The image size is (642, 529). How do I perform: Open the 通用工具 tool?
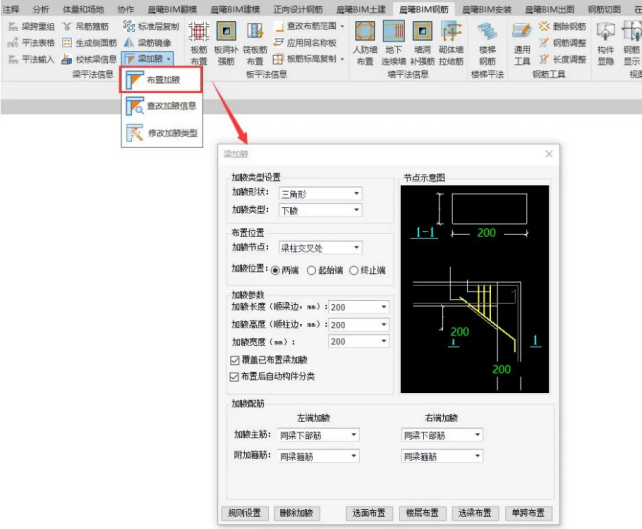(x=522, y=43)
